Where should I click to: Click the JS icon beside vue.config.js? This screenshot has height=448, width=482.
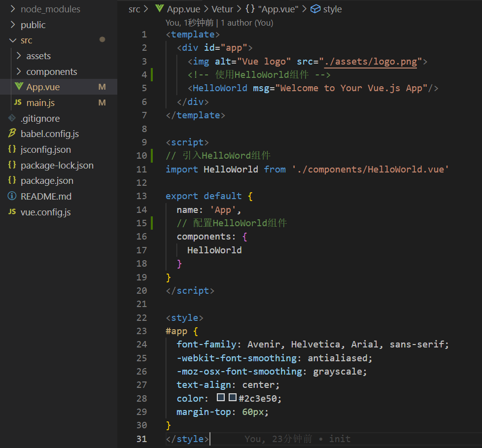[12, 211]
